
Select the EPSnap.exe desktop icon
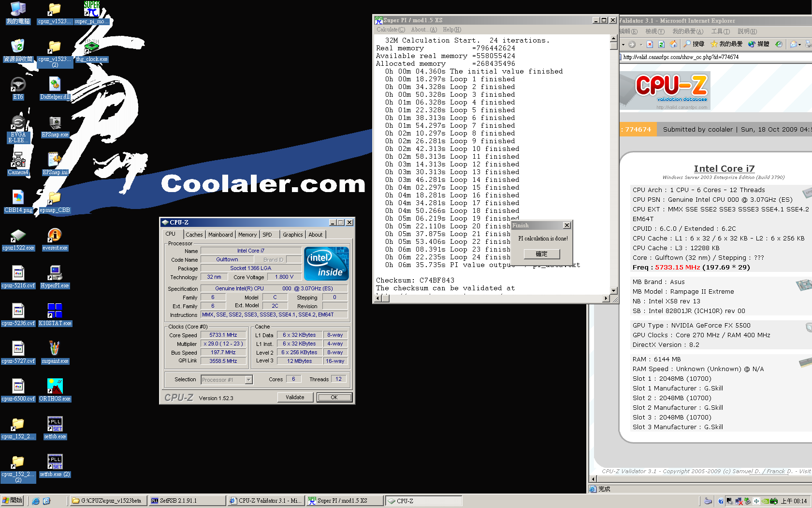(x=55, y=126)
